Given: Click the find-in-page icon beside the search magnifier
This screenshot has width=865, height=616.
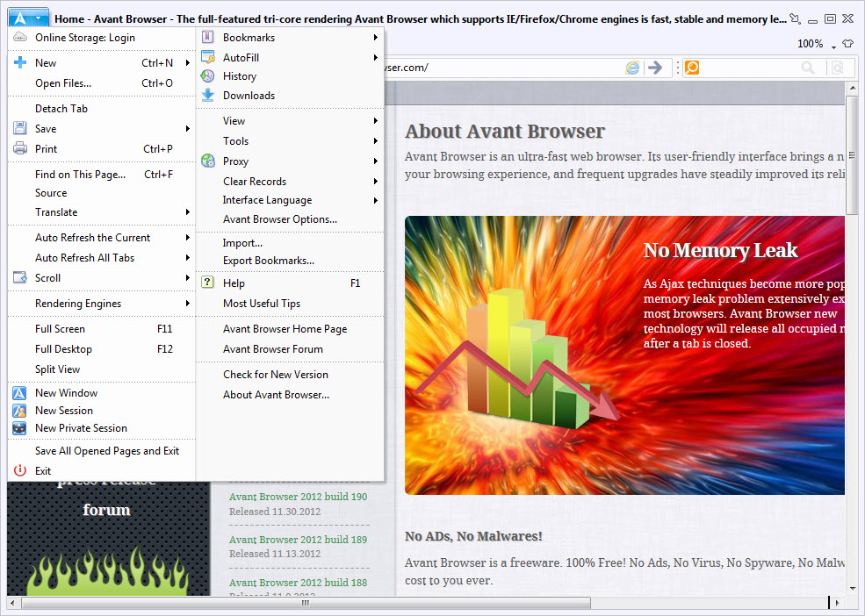Looking at the screenshot, I should coord(838,68).
